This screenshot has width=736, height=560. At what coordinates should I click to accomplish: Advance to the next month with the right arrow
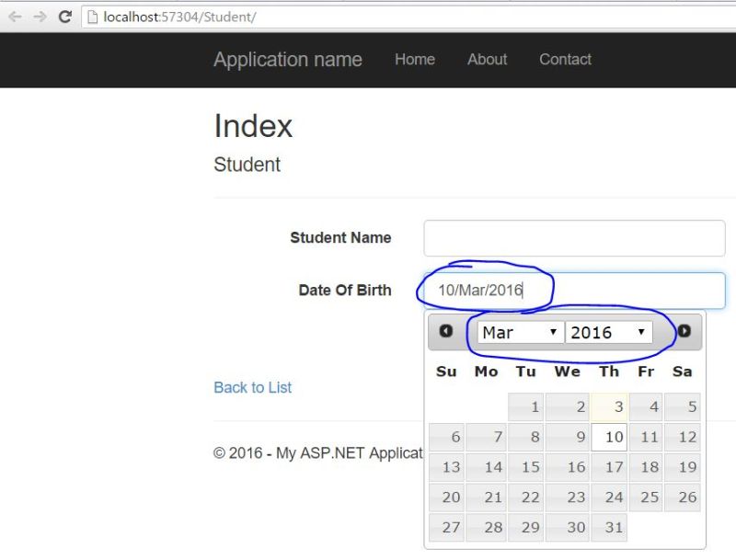point(685,331)
